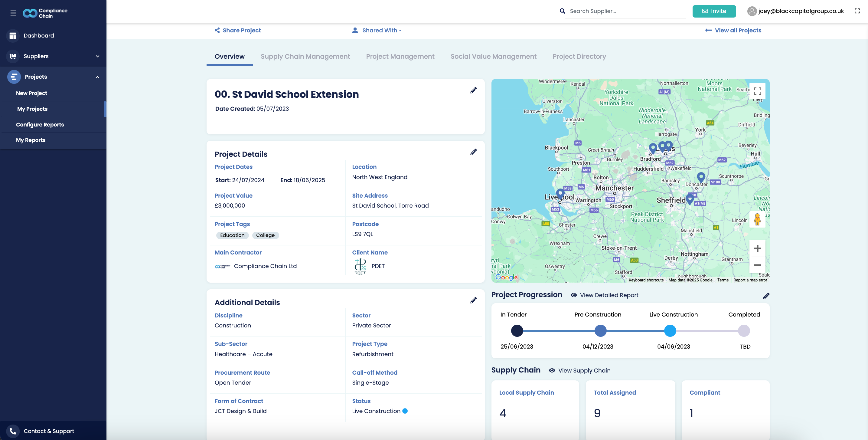
Task: Click the hamburger menu icon
Action: pos(13,13)
